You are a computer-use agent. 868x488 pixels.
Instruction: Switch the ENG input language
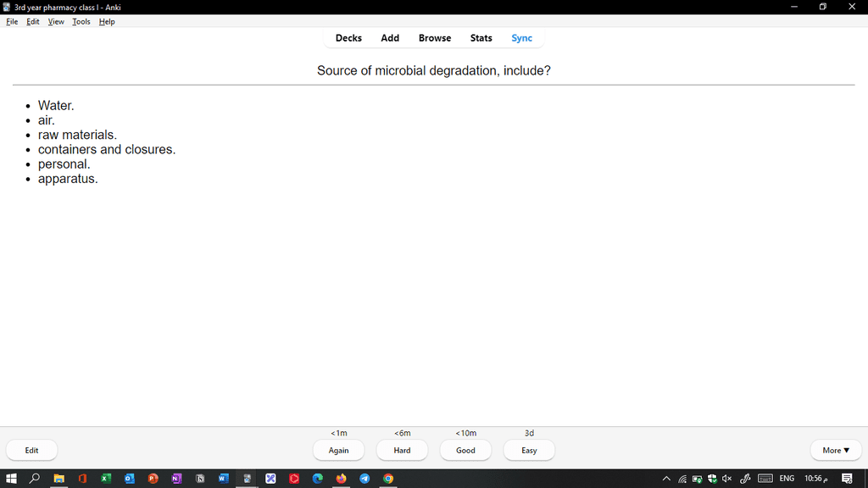pyautogui.click(x=787, y=479)
